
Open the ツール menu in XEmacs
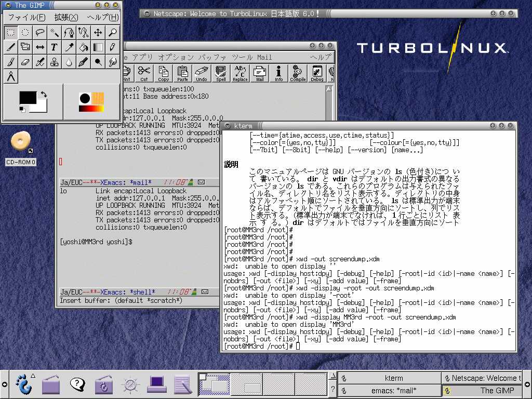pos(242,57)
